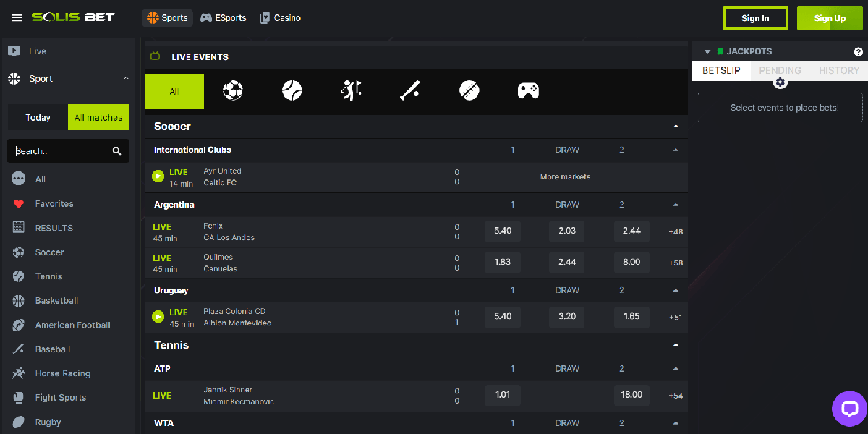The width and height of the screenshot is (868, 434).
Task: Open the live chat support bubble
Action: [x=849, y=409]
